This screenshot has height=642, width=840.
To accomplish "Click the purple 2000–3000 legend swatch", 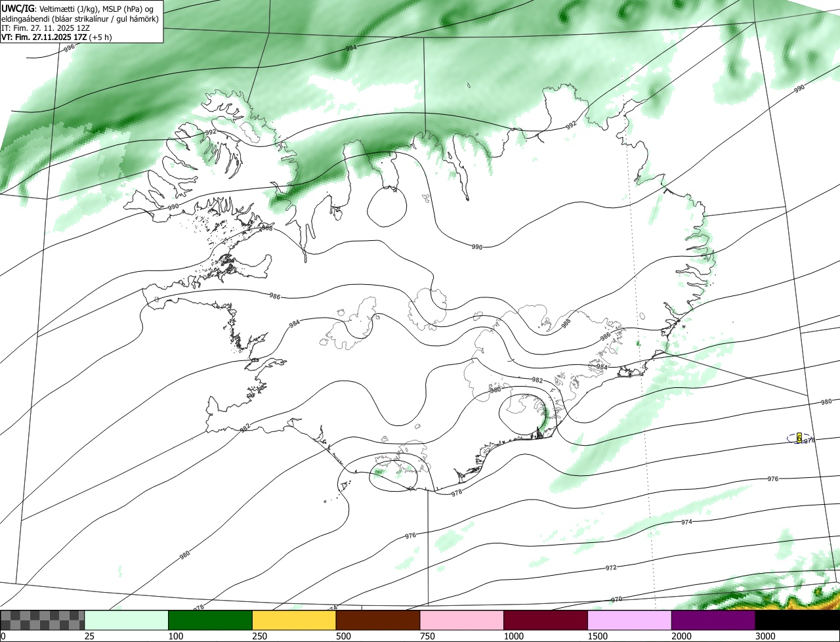I will click(x=713, y=620).
